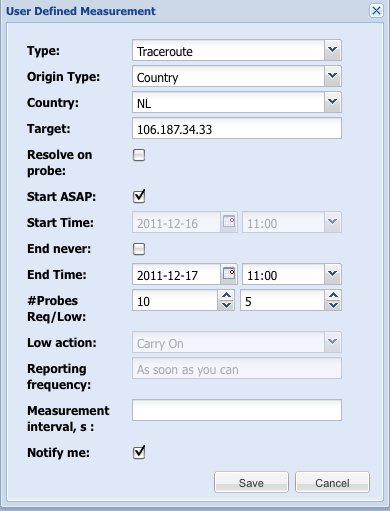The image size is (390, 511).
Task: Click Cancel button
Action: click(x=332, y=482)
